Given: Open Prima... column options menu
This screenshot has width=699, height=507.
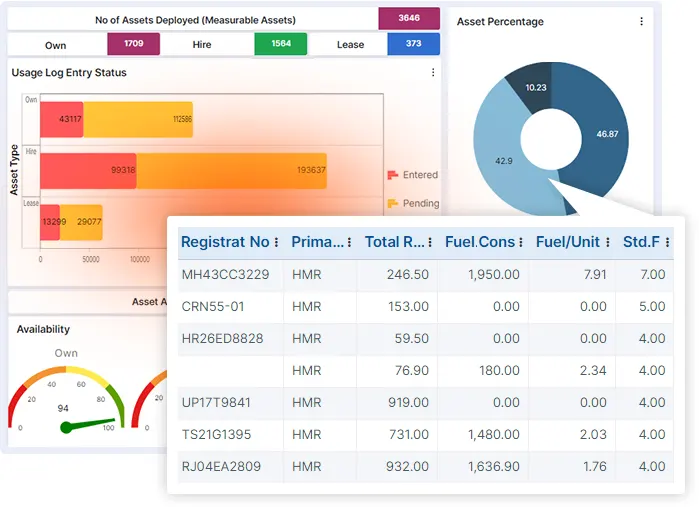Looking at the screenshot, I should [349, 243].
